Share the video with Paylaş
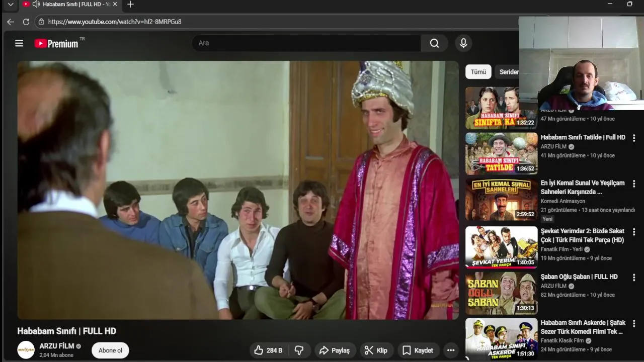644x362 pixels. (335, 350)
